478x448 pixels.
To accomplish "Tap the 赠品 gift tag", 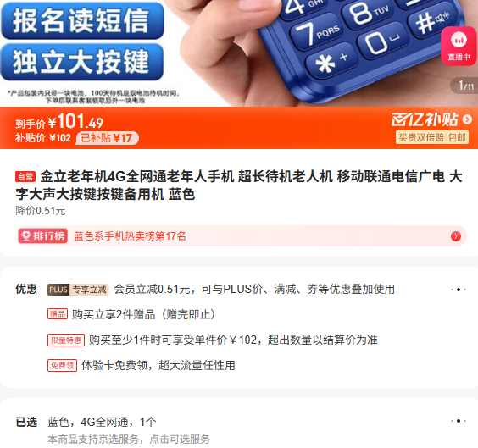I will [58, 314].
